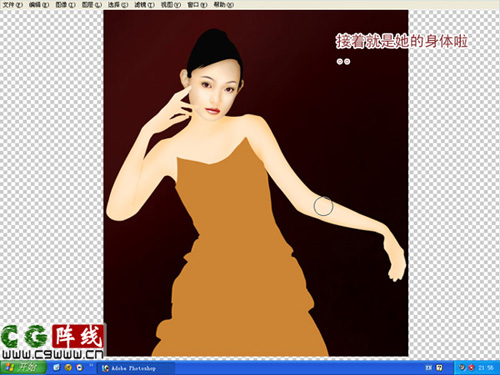500x375 pixels.
Task: Click the grey tray icon left of red shield
Action: point(462,368)
